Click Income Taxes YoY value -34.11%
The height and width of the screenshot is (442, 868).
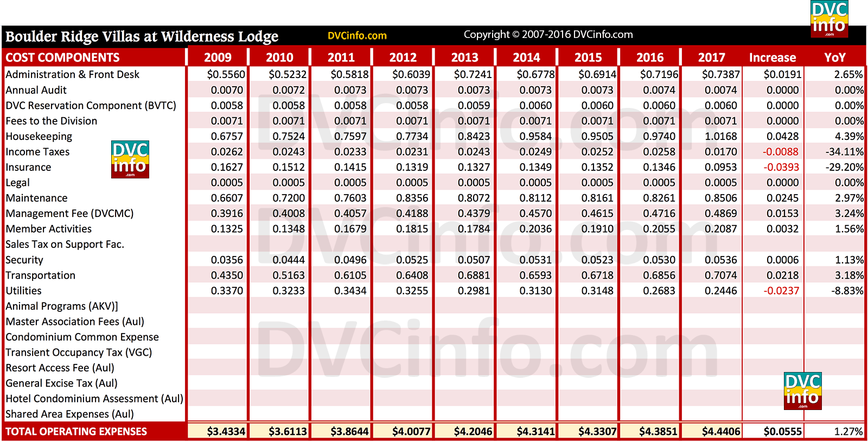point(845,152)
